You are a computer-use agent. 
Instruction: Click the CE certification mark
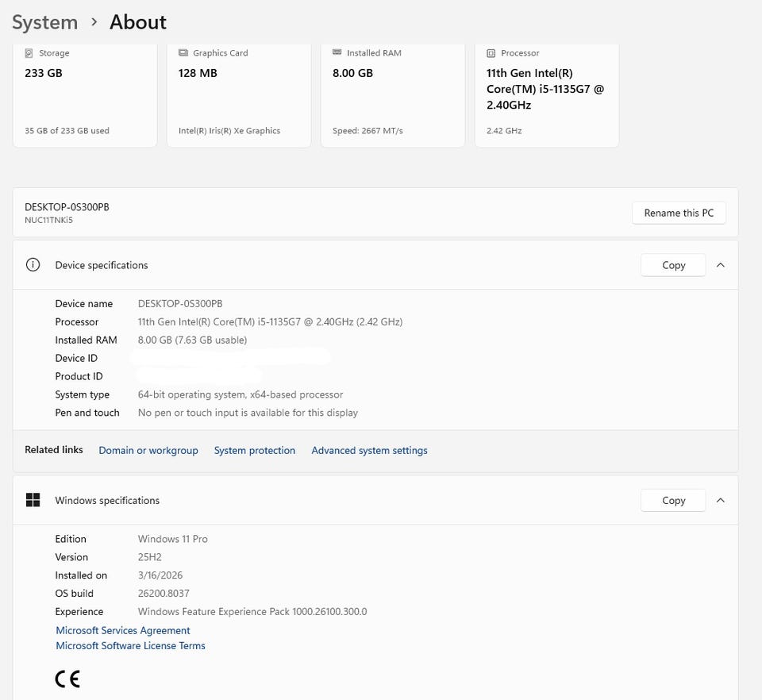67,679
